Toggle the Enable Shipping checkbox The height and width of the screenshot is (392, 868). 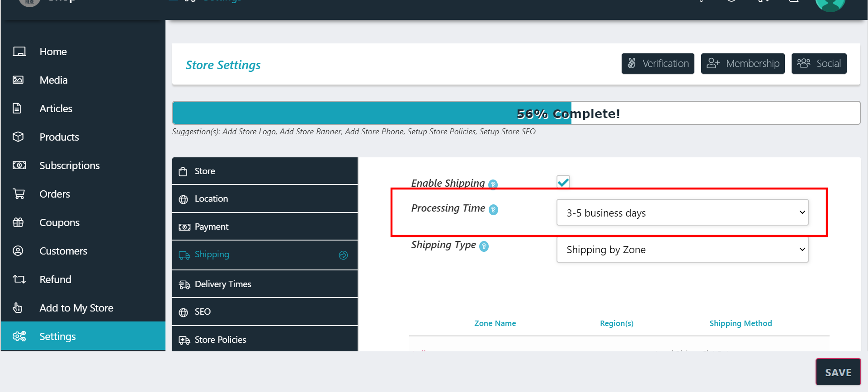[563, 182]
